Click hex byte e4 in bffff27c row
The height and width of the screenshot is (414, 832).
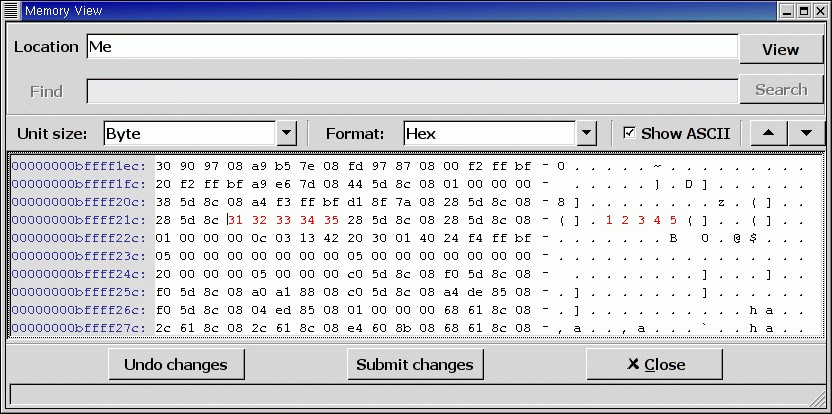pos(355,329)
